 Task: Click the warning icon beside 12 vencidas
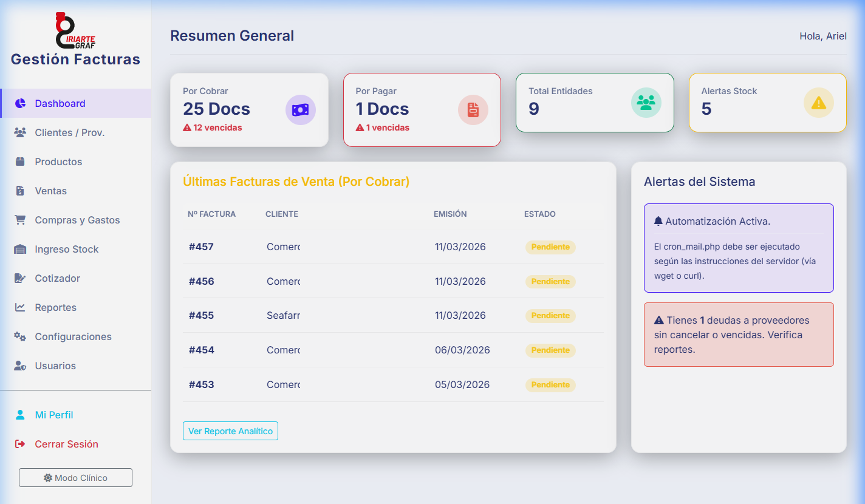[187, 128]
